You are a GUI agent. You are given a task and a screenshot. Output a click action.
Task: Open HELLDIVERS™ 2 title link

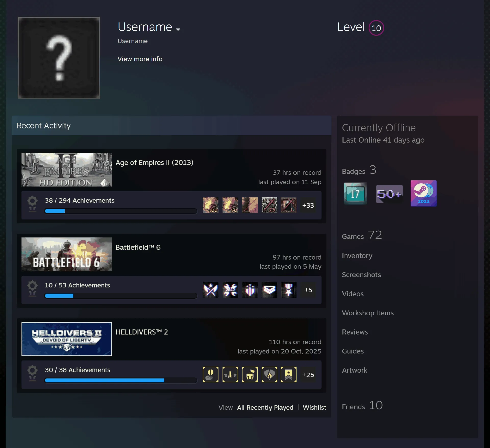tap(142, 332)
